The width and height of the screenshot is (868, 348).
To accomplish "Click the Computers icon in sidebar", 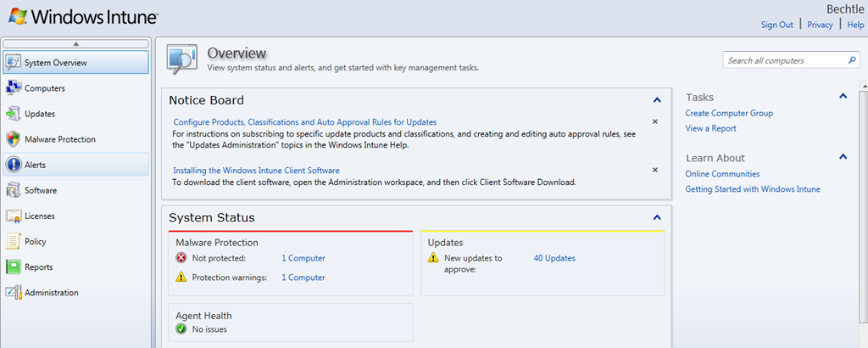I will point(14,88).
